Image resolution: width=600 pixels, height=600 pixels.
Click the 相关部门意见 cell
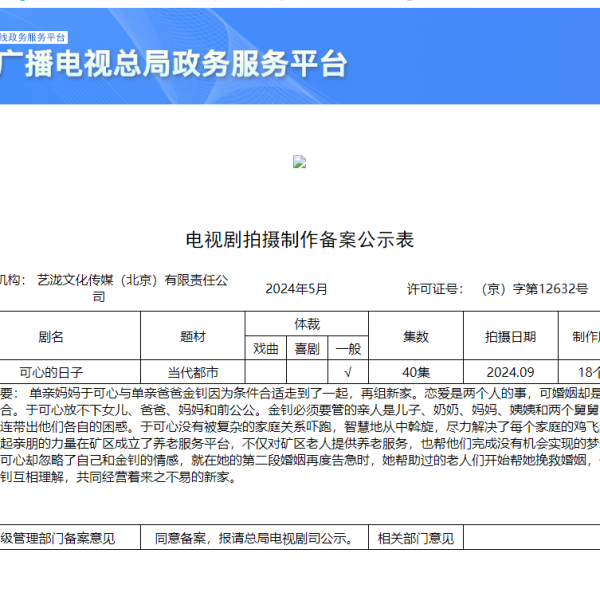[416, 538]
